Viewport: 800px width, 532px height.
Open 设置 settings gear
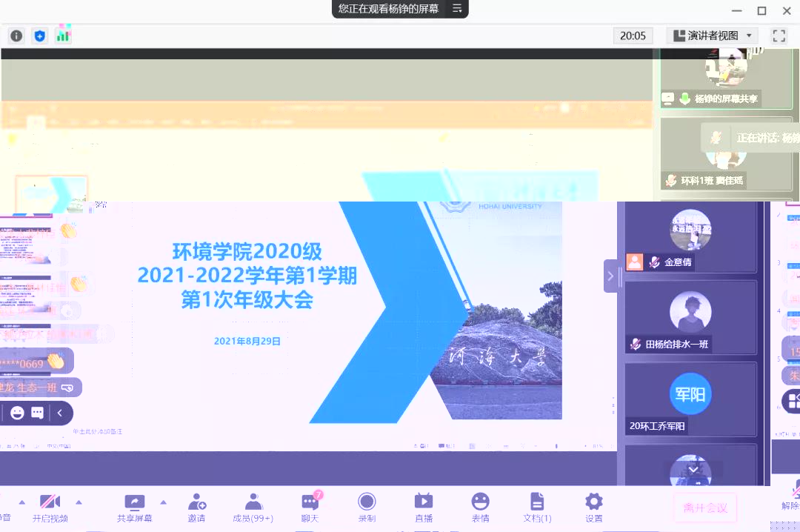coord(593,508)
